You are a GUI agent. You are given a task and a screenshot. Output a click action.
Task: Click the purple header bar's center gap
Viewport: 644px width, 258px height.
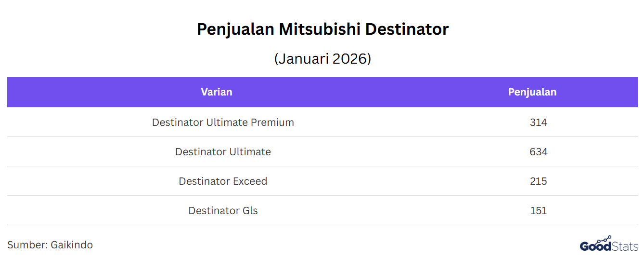(x=375, y=92)
